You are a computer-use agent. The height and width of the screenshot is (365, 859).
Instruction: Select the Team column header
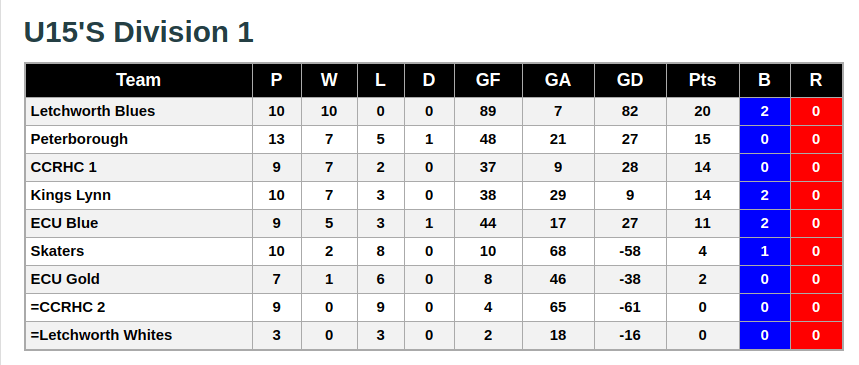[139, 80]
